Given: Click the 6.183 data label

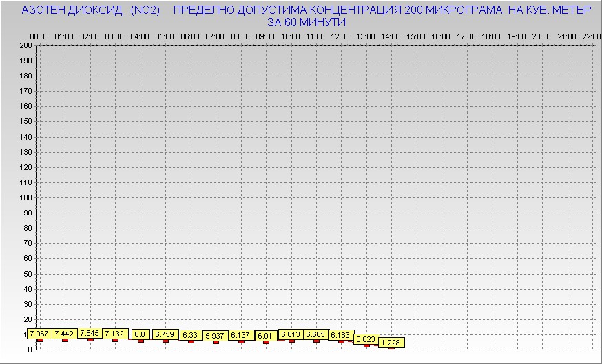Looking at the screenshot, I should 342,335.
